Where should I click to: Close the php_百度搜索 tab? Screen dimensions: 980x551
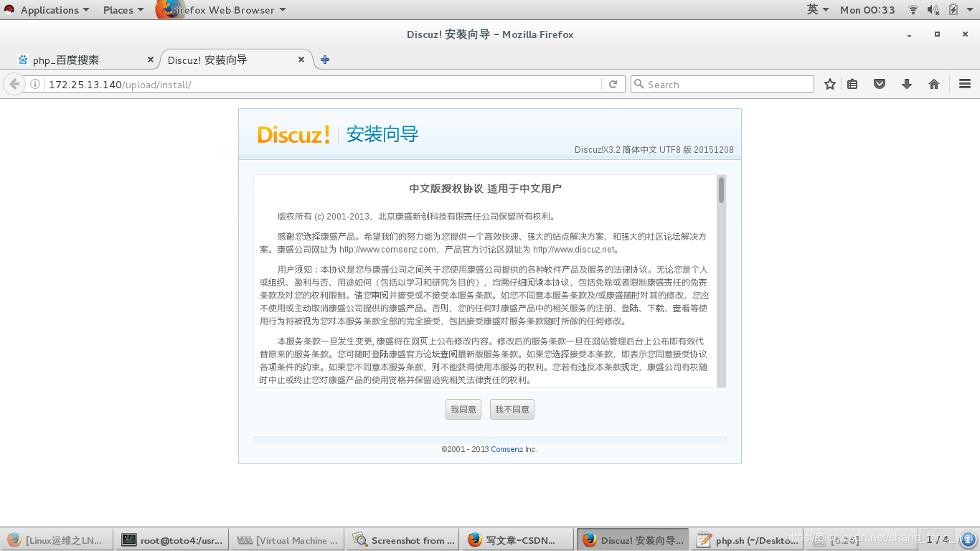click(x=150, y=60)
